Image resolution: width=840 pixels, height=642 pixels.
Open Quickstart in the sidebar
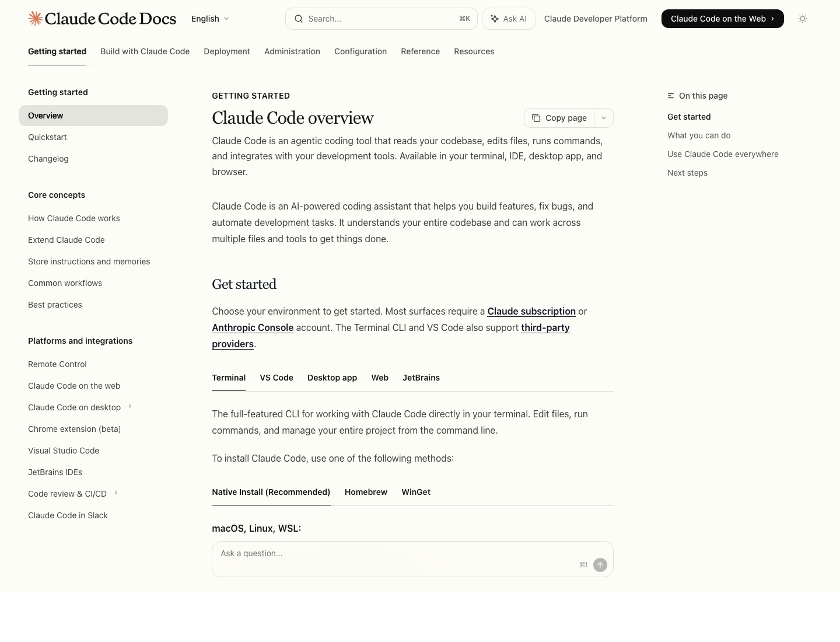pyautogui.click(x=47, y=137)
